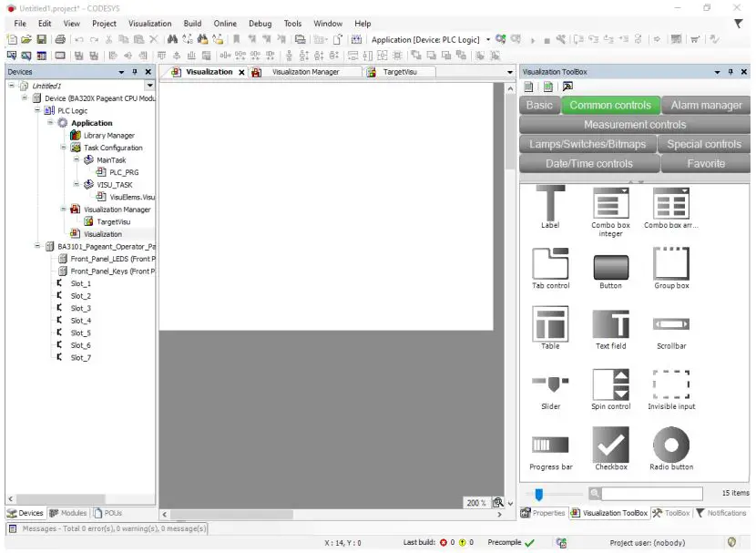Select the Radio button toolbox element
The image size is (756, 553).
click(x=671, y=445)
